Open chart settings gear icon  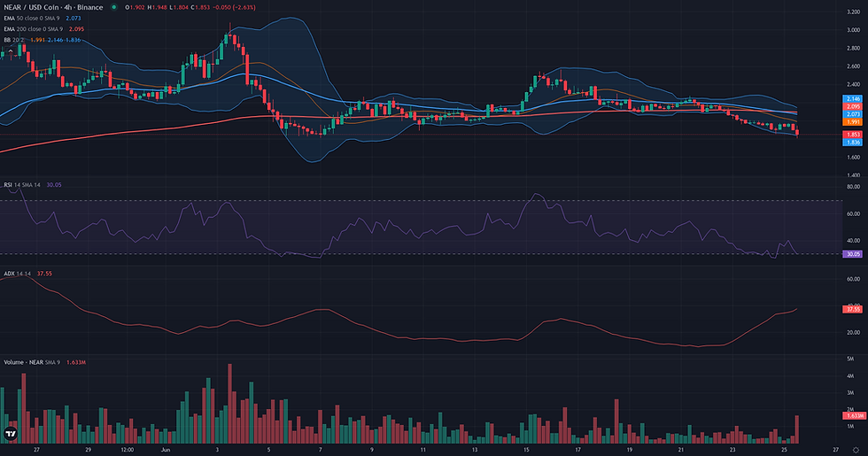[x=856, y=450]
